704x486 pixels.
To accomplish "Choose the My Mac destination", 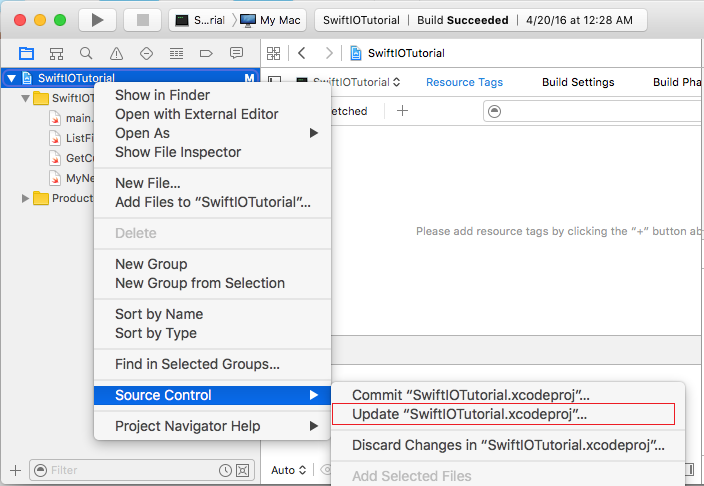I will pyautogui.click(x=270, y=20).
